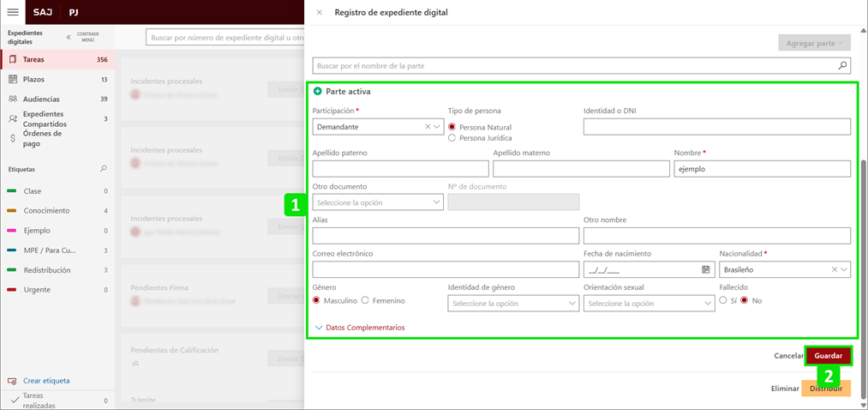Open Plazos from the sidebar menu
The image size is (868, 410).
point(33,80)
